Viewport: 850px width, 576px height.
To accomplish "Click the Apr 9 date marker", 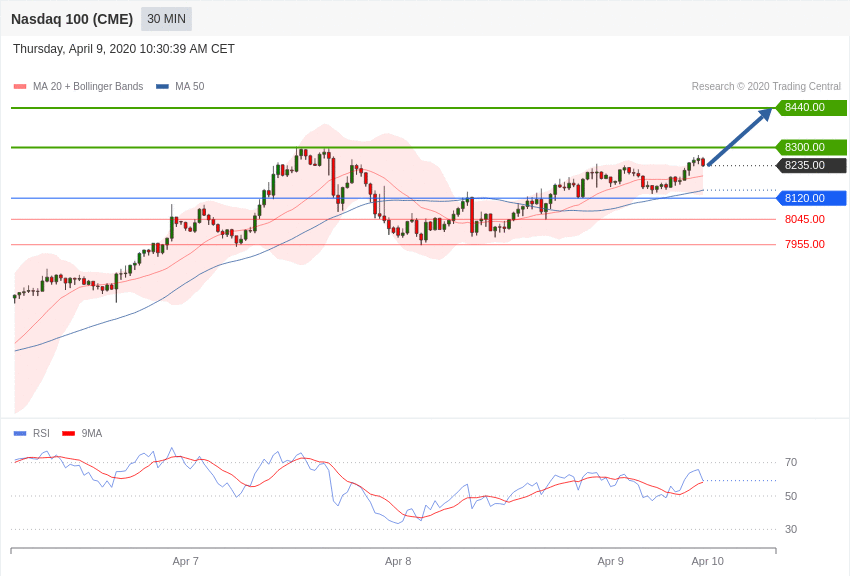I will (610, 561).
